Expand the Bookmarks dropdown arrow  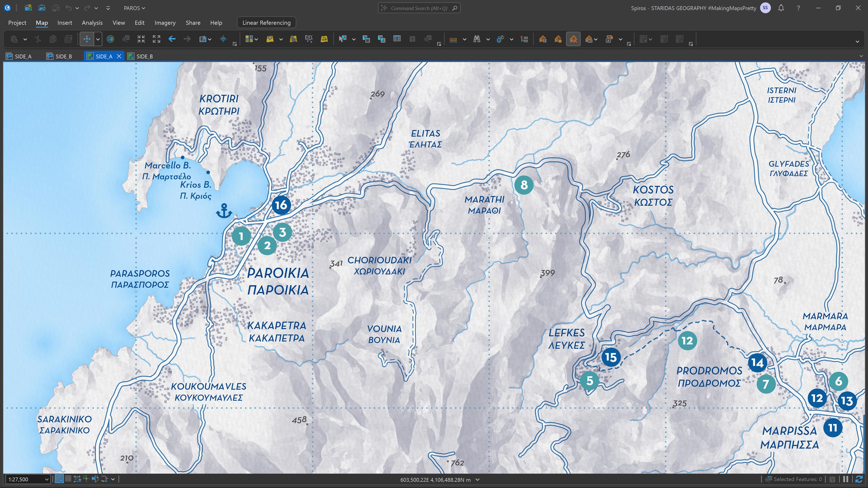(210, 39)
